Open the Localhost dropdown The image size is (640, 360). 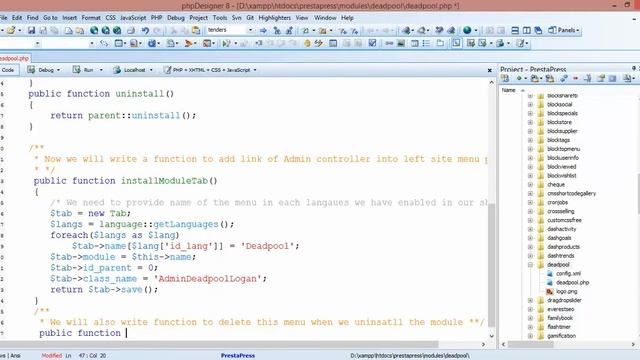click(x=133, y=70)
